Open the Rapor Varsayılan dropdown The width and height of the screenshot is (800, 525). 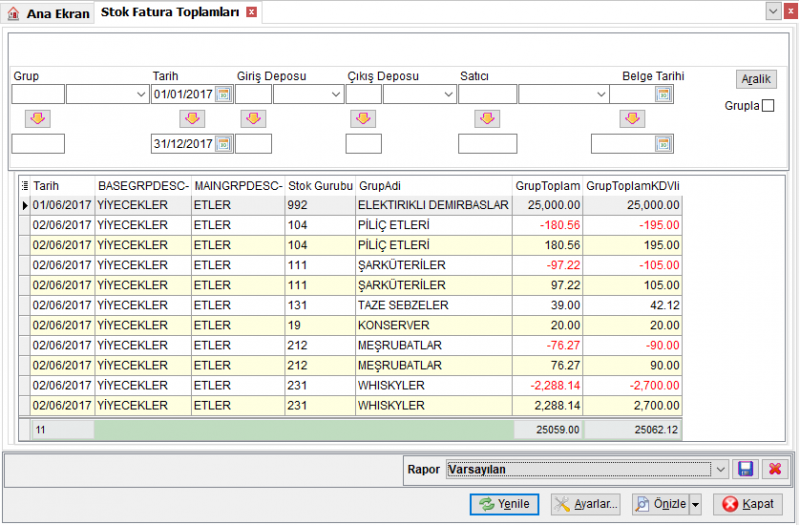(x=720, y=469)
